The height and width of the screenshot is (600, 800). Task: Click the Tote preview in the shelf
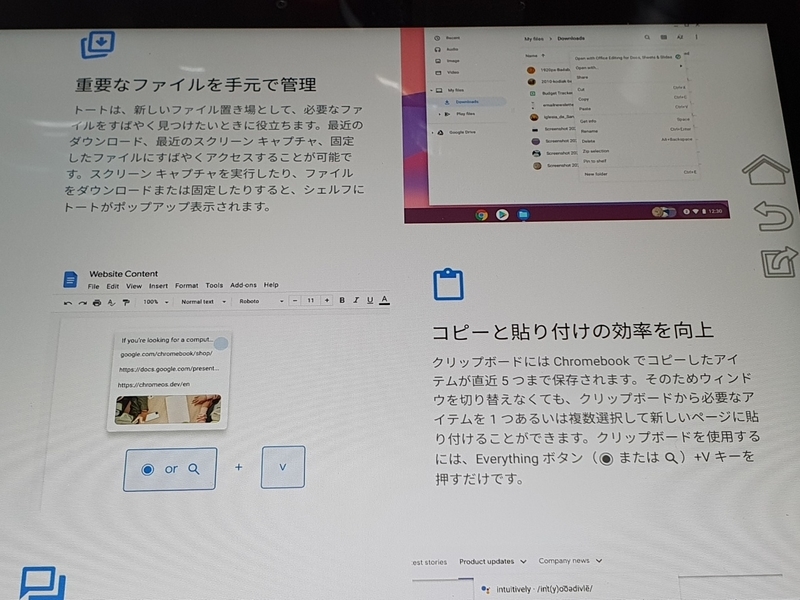pos(663,212)
